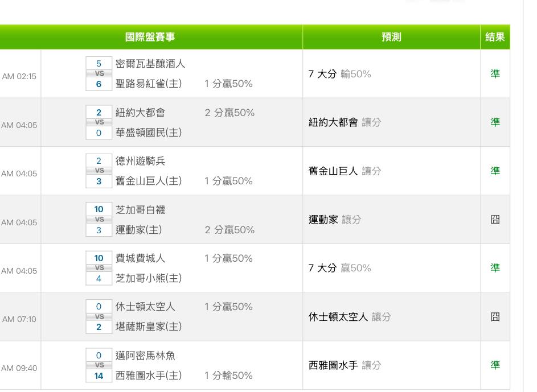Click the 1 分輸50% handicap beside 西雅圖水手(主)
The width and height of the screenshot is (537, 392).
[228, 376]
